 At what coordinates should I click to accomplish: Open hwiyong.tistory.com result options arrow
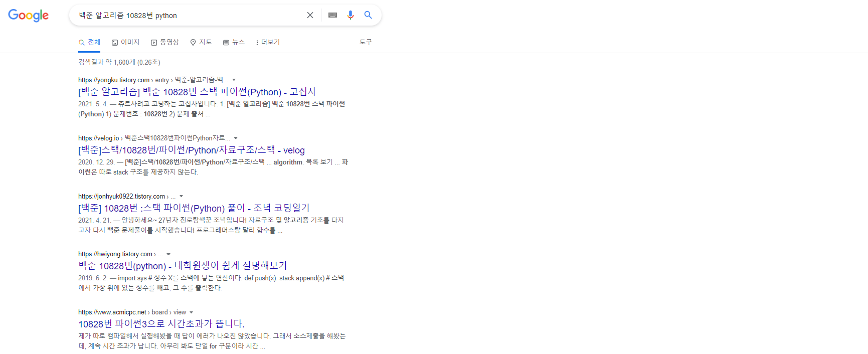[168, 255]
